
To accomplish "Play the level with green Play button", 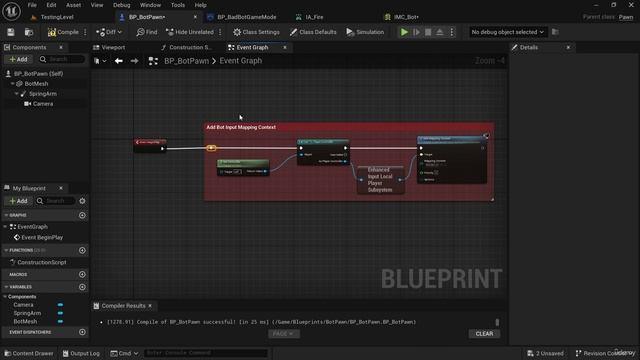I will pos(404,32).
